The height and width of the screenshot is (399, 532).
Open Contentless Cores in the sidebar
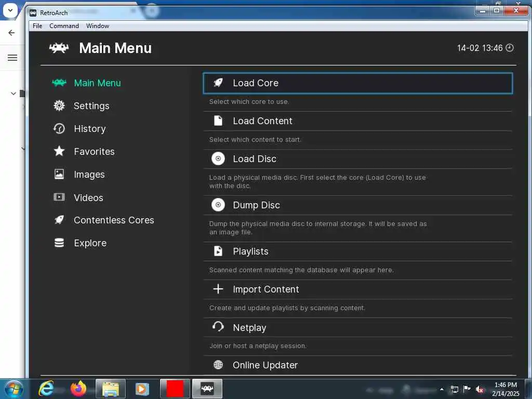[114, 220]
